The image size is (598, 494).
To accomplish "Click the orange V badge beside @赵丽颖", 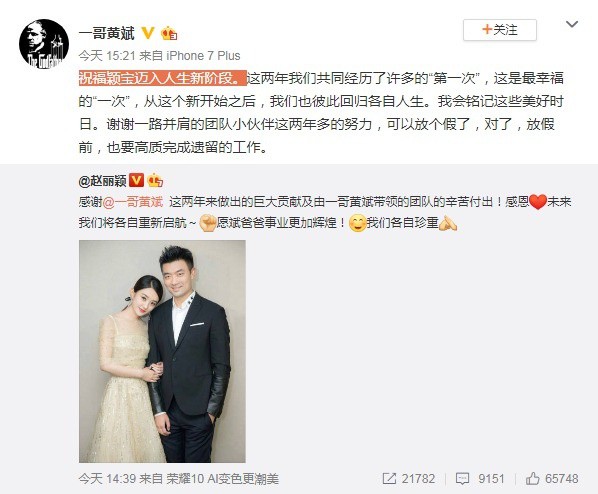I will coord(137,180).
